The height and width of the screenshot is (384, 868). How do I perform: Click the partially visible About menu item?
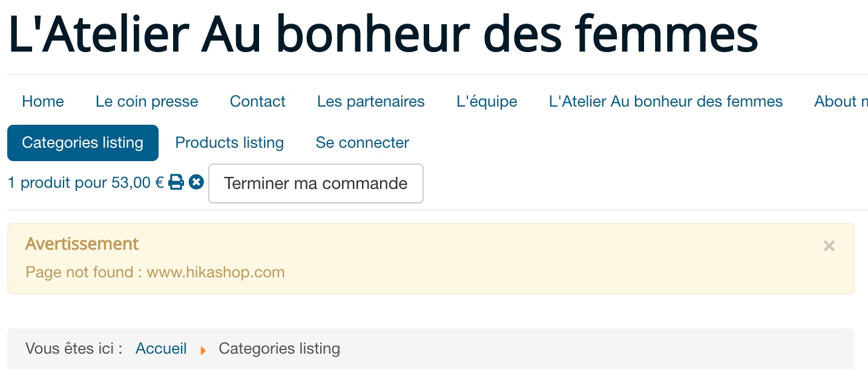tap(840, 102)
